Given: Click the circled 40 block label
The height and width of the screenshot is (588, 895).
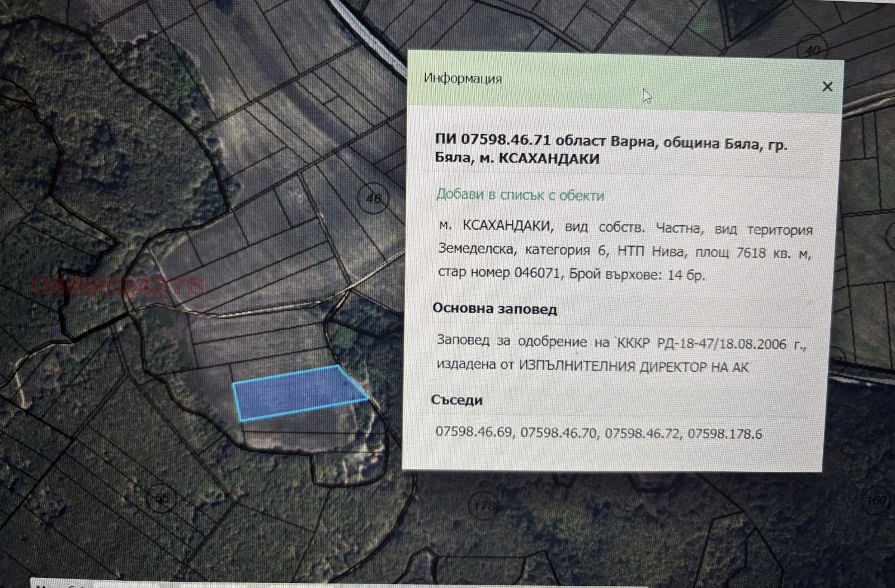Looking at the screenshot, I should pos(812,51).
